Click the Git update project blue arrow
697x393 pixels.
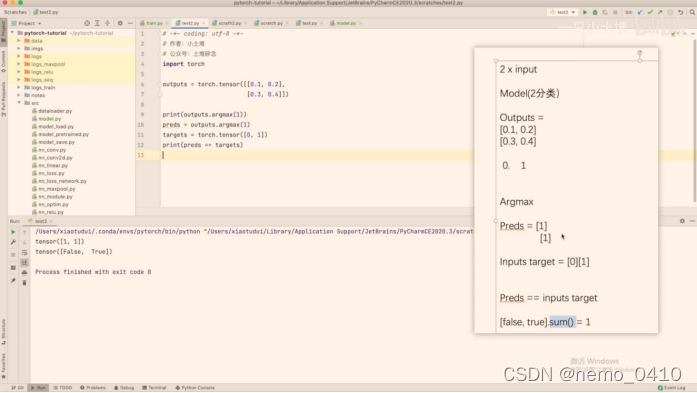coord(640,12)
